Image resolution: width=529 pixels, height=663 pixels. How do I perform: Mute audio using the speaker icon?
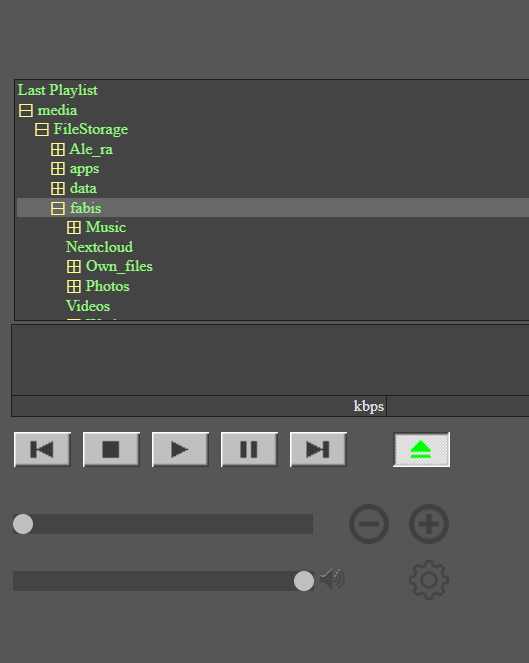tap(332, 579)
